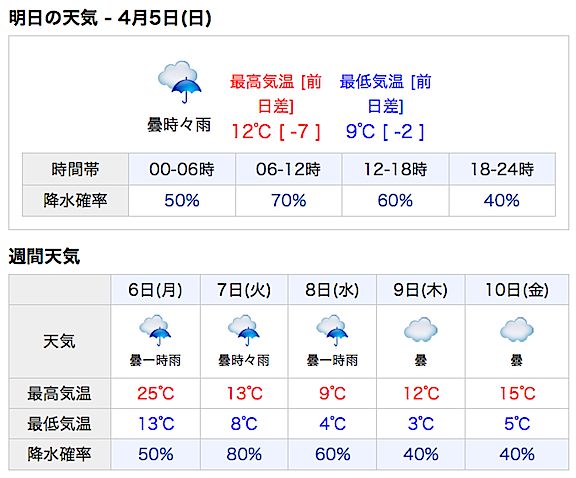Click the cloud icon for 10日(金)
Viewport: 576px width, 478px height.
pyautogui.click(x=516, y=330)
